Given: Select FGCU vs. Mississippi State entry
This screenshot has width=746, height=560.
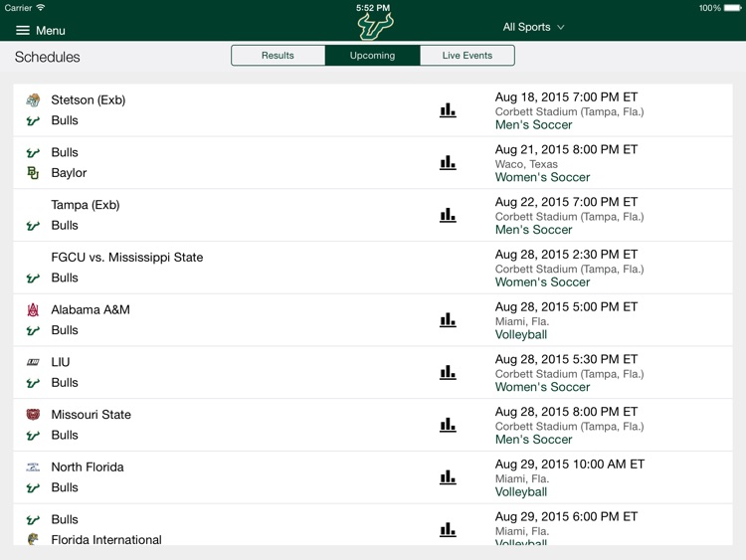Looking at the screenshot, I should point(127,258).
